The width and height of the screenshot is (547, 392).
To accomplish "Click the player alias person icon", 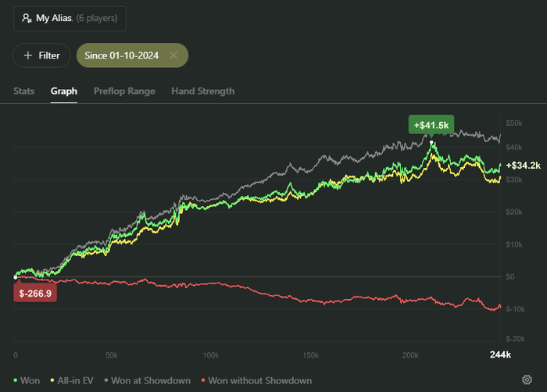I will pos(27,17).
